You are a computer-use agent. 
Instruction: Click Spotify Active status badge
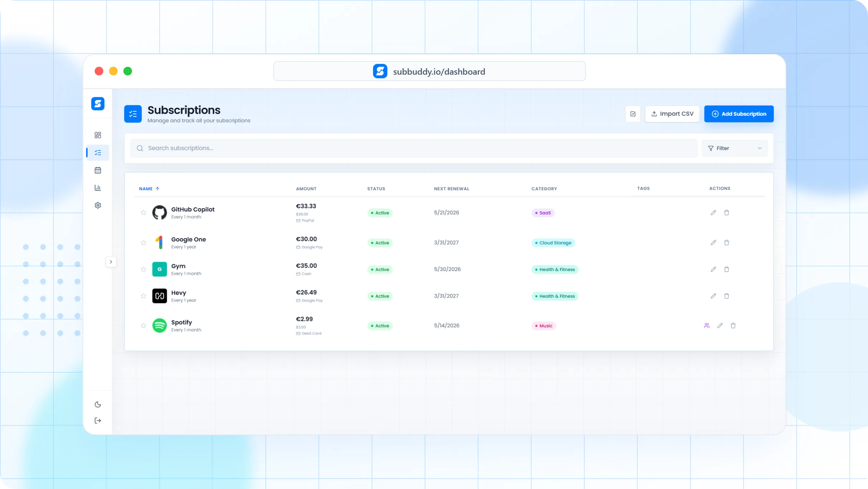(x=380, y=326)
